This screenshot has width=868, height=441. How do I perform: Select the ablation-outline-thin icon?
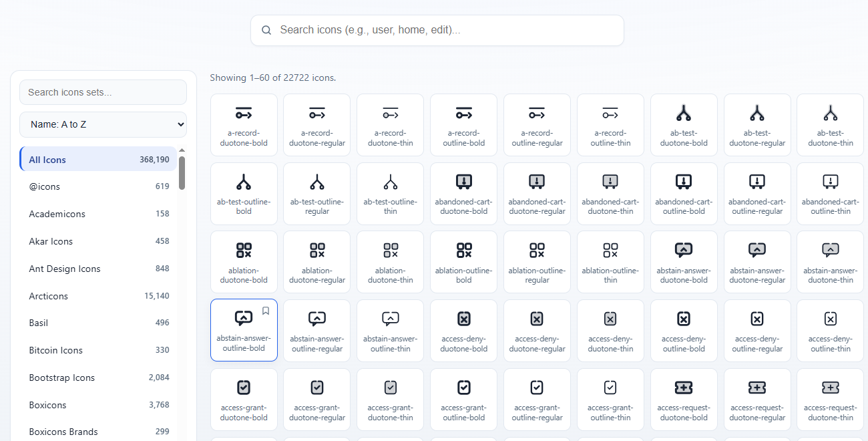coord(610,262)
